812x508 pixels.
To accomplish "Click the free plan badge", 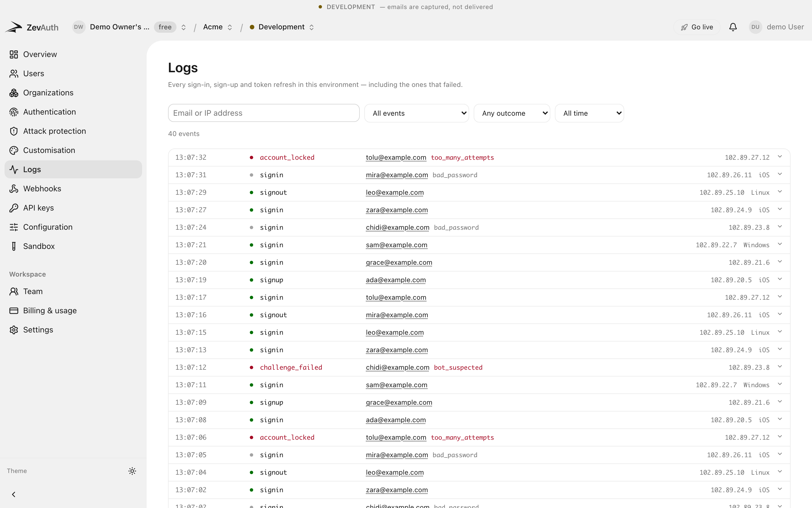I will 165,27.
